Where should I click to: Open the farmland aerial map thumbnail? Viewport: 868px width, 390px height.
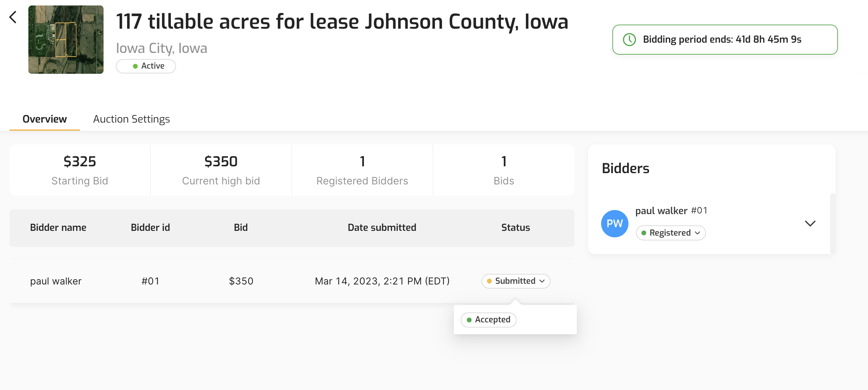click(66, 40)
